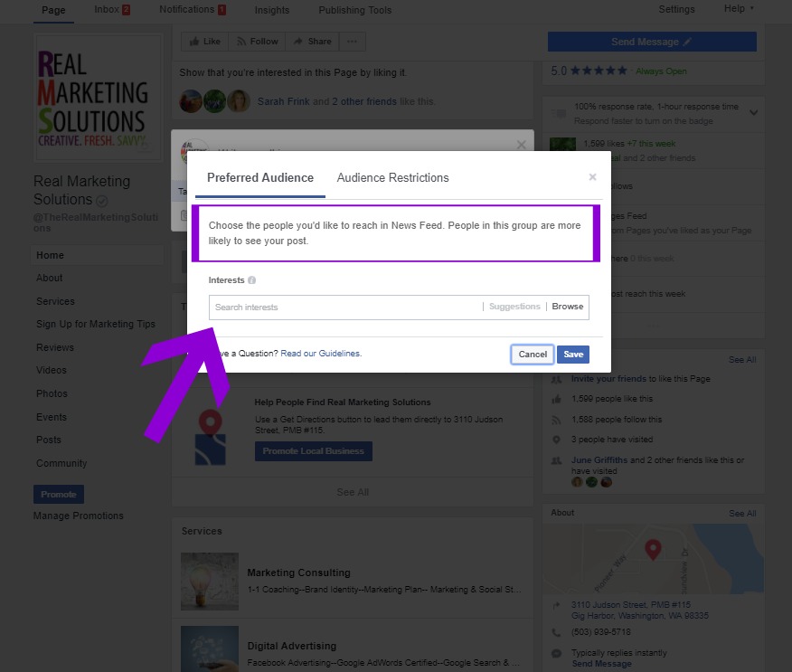Click Browse in interests field

[567, 307]
